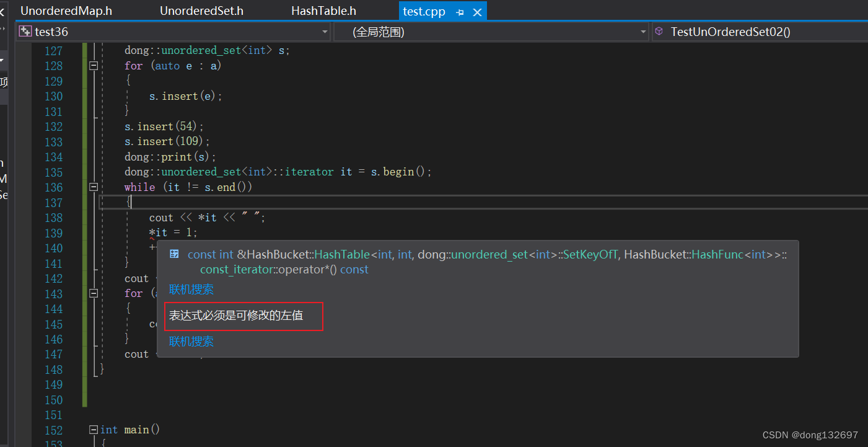Switch to the UnorderedMap.h tab
868x447 pixels.
click(66, 11)
